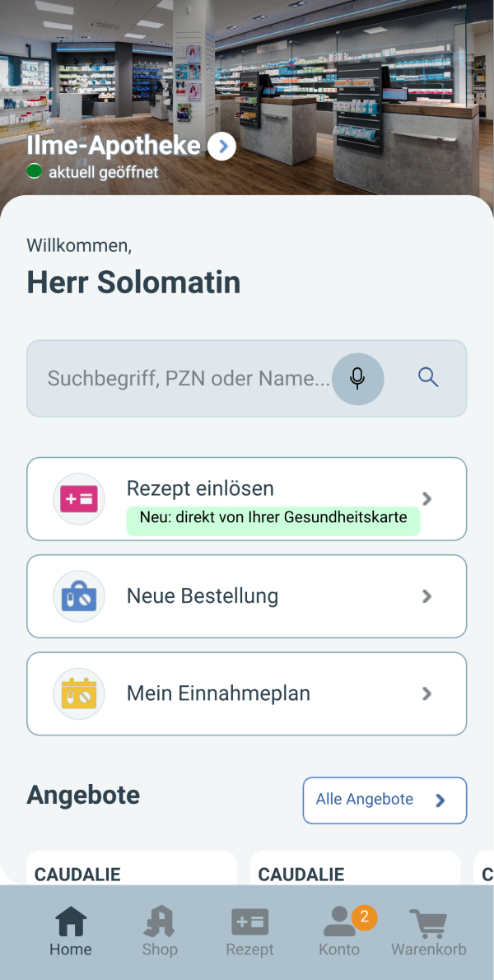Tap the Shop icon in bottom navigation
494x980 pixels.
pos(160,922)
